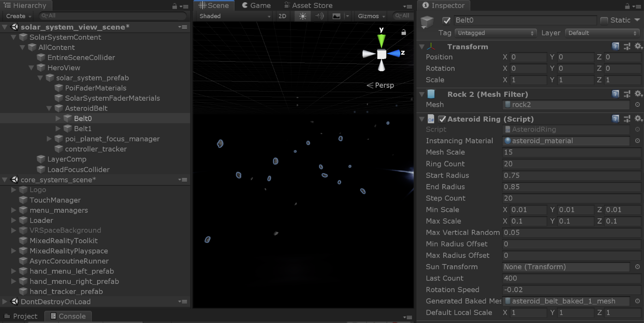Toggle the Static checkbox

coord(604,20)
